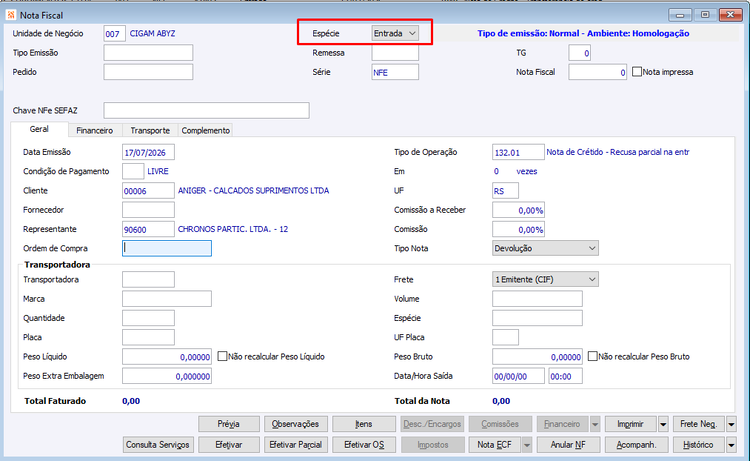Click the Pedido input field
This screenshot has width=750, height=461.
(148, 72)
